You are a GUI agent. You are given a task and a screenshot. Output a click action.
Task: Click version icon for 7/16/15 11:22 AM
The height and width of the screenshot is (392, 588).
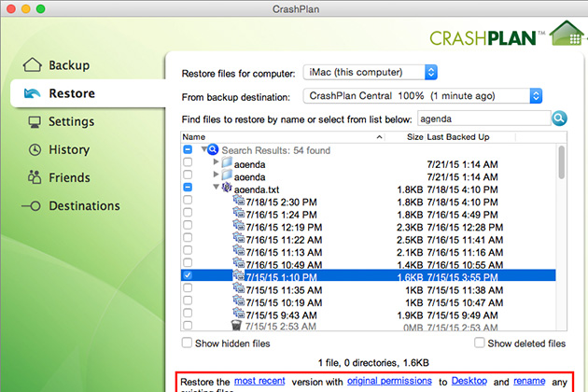239,238
